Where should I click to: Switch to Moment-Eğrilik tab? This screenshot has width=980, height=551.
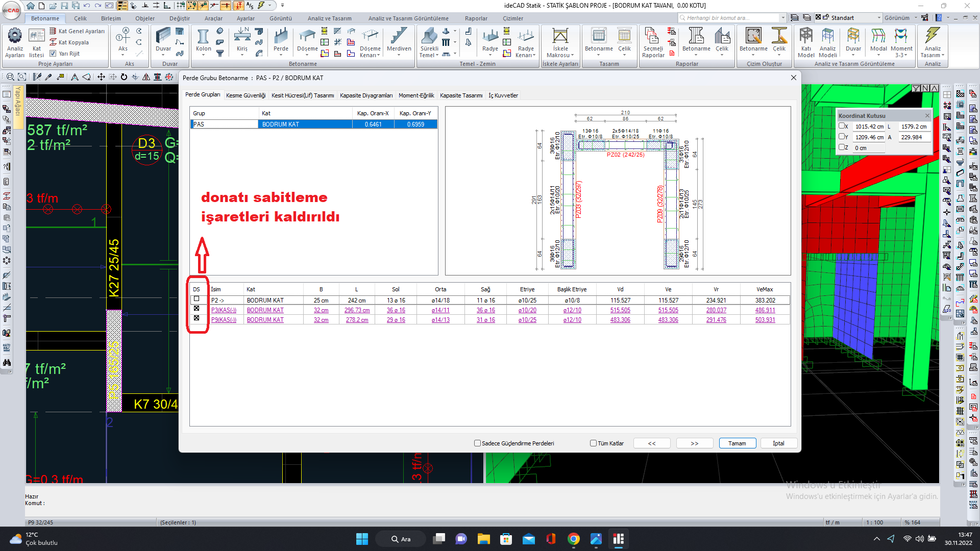[x=416, y=95]
